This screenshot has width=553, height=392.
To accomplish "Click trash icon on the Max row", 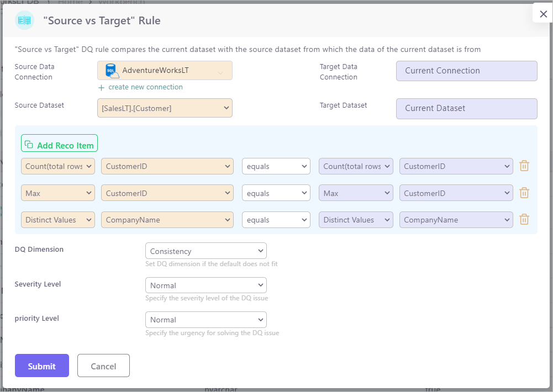I will pos(524,193).
